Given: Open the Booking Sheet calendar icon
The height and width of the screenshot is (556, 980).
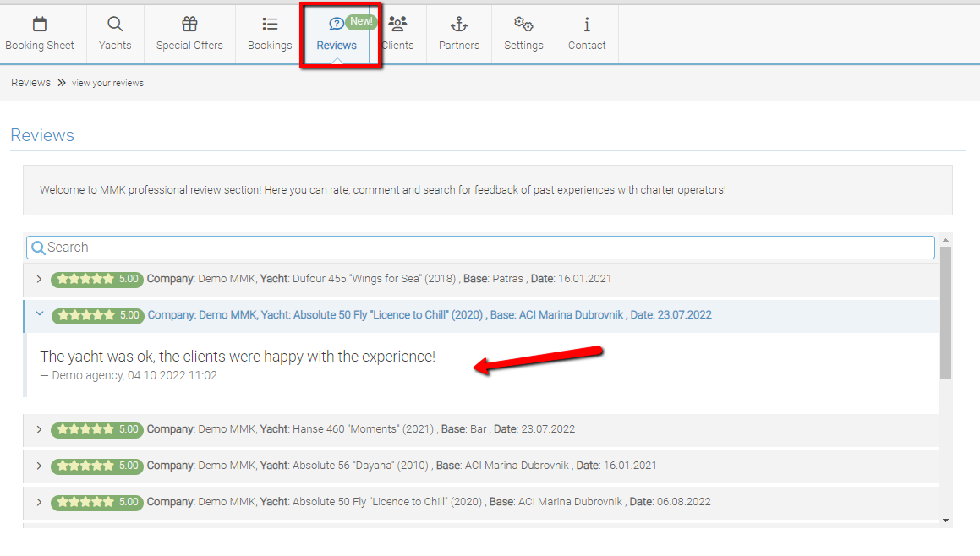Looking at the screenshot, I should pos(40,25).
